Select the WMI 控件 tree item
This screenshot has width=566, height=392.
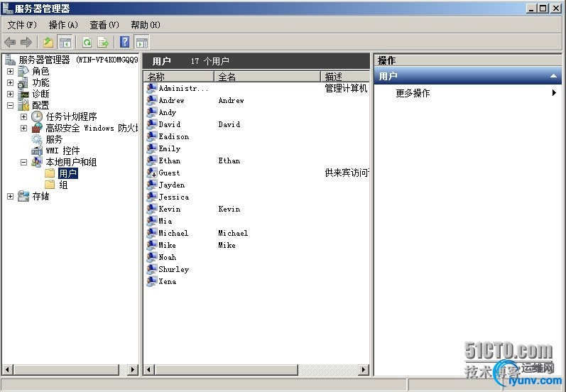[x=62, y=151]
